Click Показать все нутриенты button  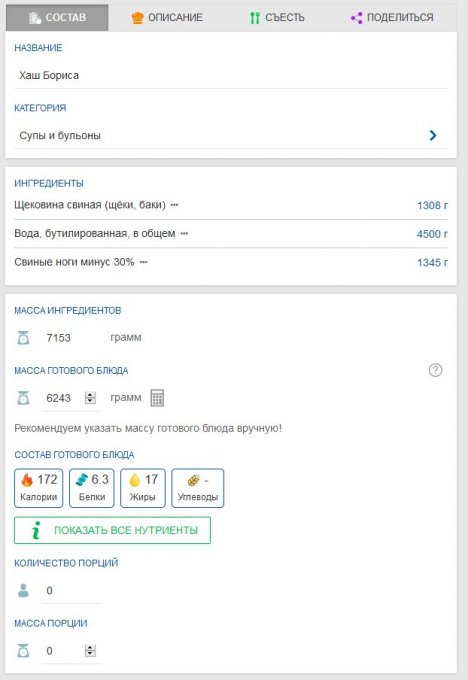(112, 530)
